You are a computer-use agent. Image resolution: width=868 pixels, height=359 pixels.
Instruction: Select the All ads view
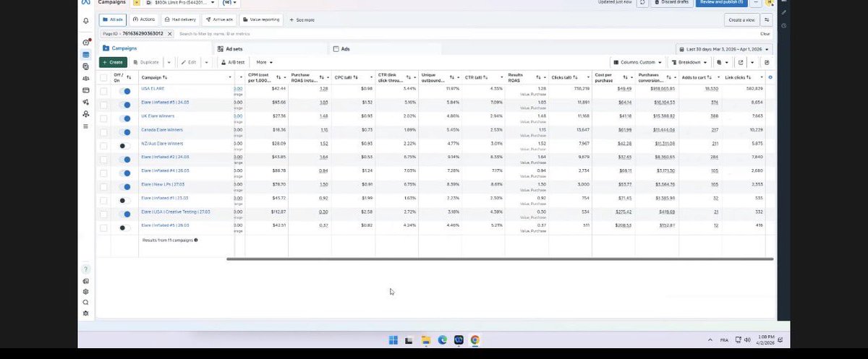[114, 20]
